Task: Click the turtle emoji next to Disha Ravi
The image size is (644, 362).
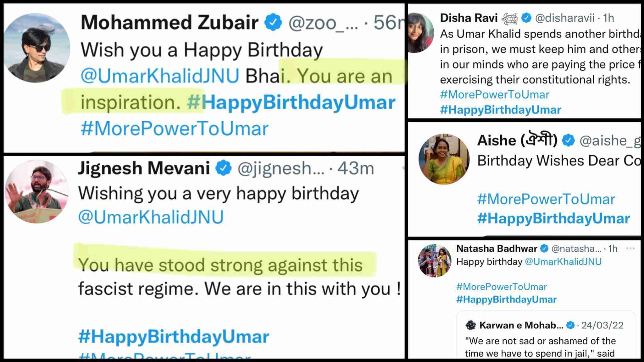Action: click(x=510, y=19)
